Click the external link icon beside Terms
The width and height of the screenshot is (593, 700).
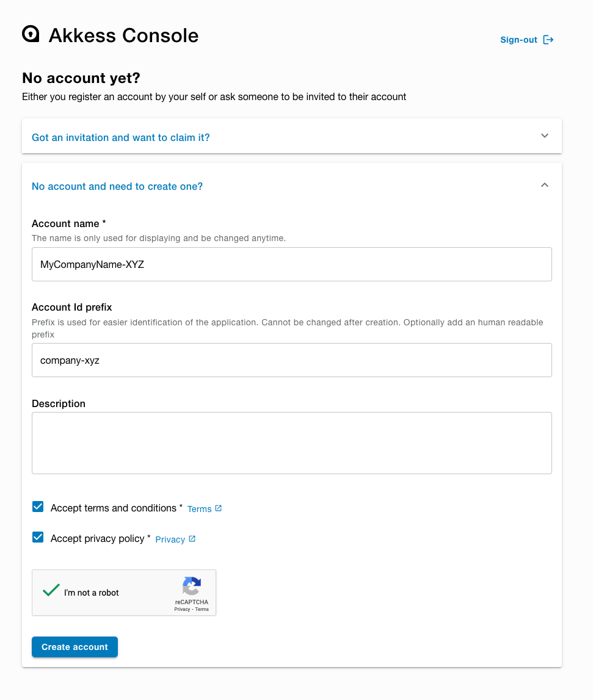pos(219,507)
